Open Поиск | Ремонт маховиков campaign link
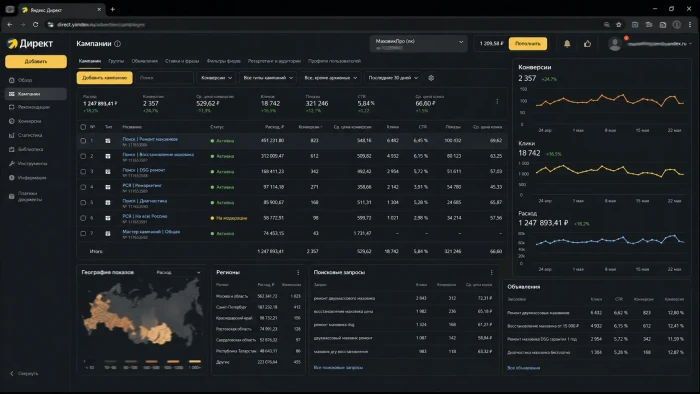The height and width of the screenshot is (394, 700). [x=150, y=139]
